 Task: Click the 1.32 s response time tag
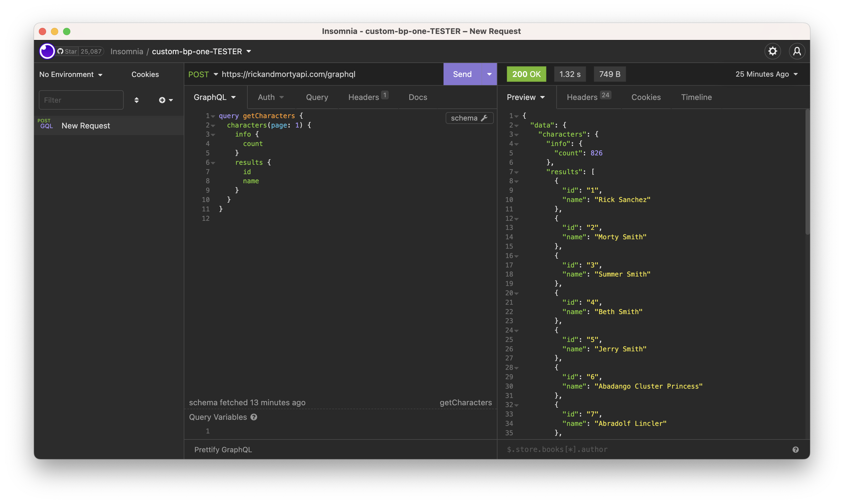click(x=570, y=74)
